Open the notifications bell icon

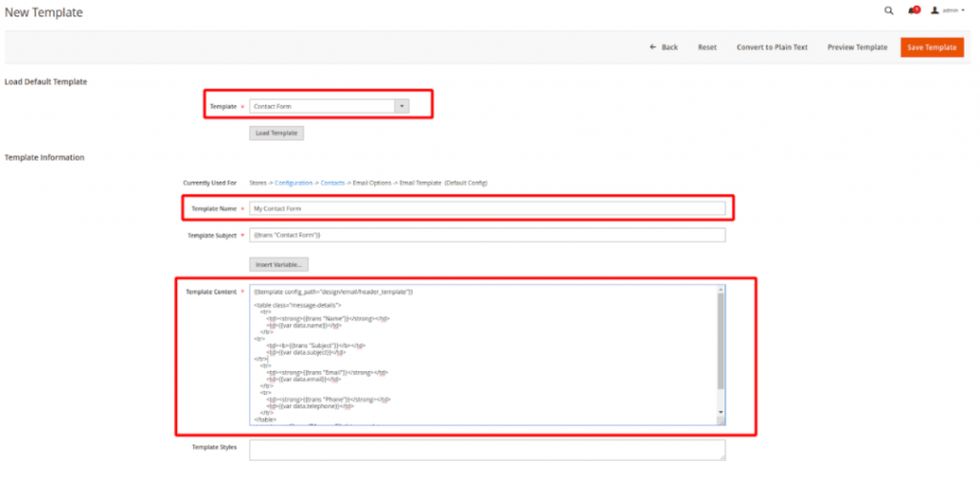[912, 11]
